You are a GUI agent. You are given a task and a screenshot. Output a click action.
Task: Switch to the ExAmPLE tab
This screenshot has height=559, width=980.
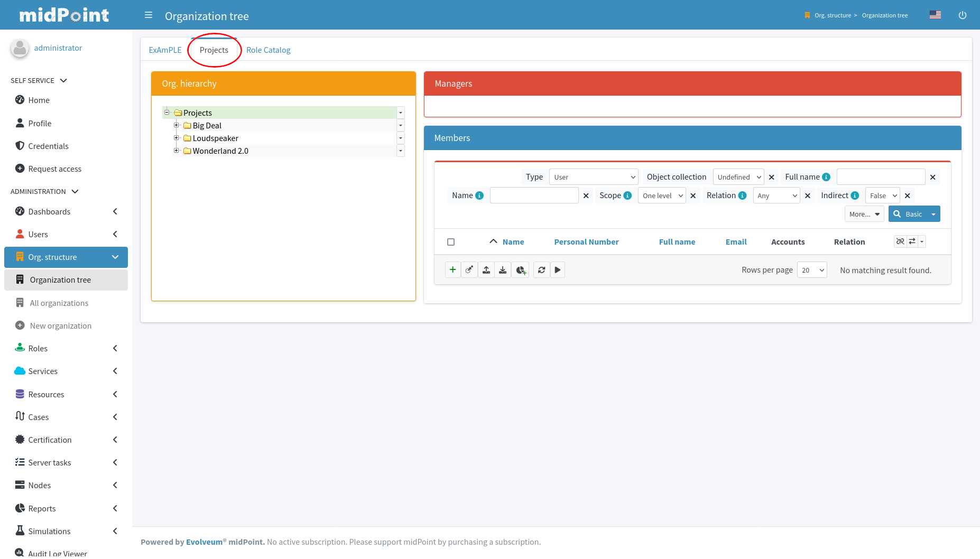pyautogui.click(x=165, y=50)
